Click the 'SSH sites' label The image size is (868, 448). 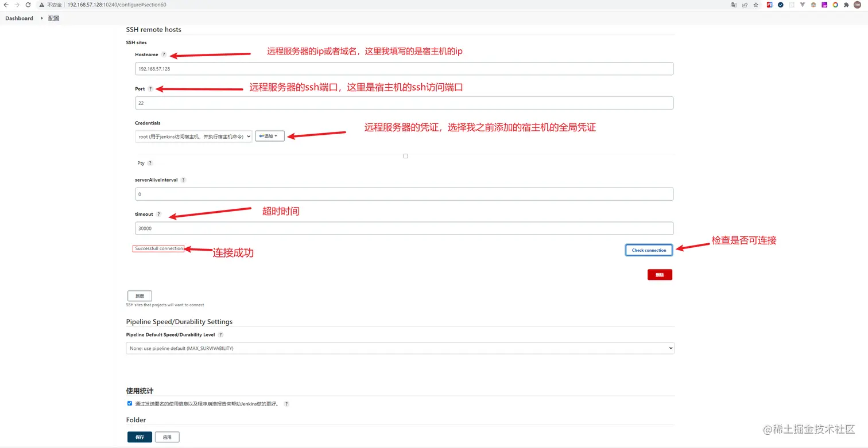click(x=136, y=42)
